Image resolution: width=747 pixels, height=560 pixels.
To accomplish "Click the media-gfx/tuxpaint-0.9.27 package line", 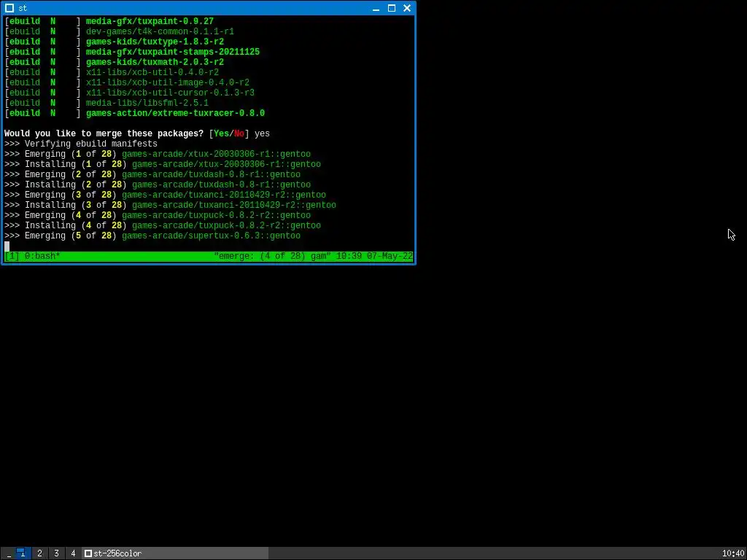I will pyautogui.click(x=109, y=21).
